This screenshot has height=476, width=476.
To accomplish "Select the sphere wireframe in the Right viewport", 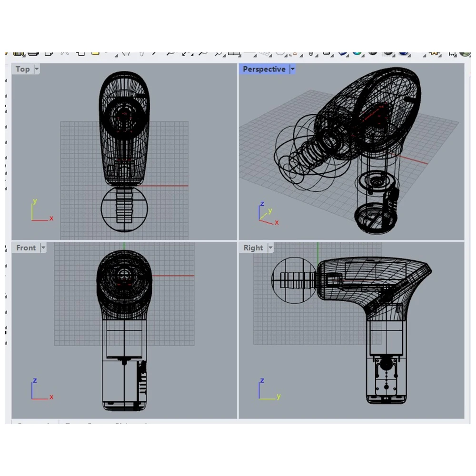I will coord(294,280).
